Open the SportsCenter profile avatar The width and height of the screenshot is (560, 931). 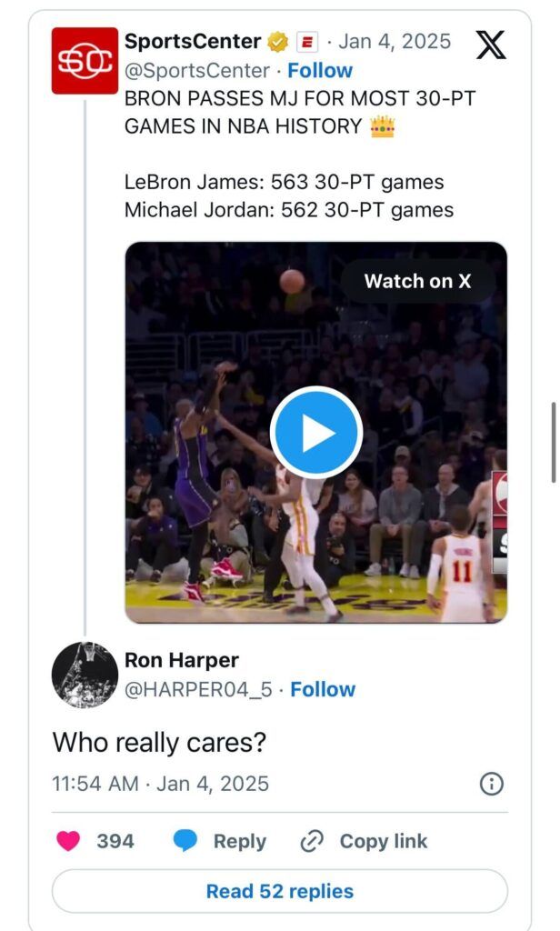85,61
